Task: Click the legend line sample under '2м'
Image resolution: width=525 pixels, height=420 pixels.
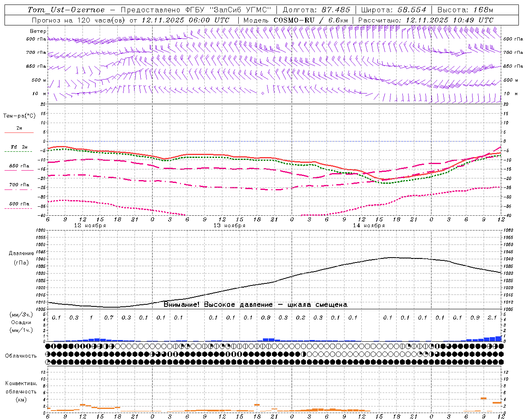Action: [x=19, y=133]
